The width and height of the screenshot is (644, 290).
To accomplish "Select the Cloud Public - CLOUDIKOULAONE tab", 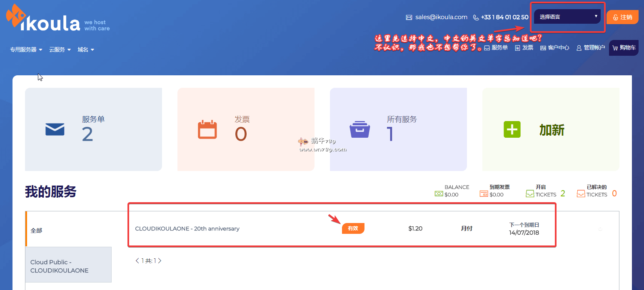I will pyautogui.click(x=69, y=266).
